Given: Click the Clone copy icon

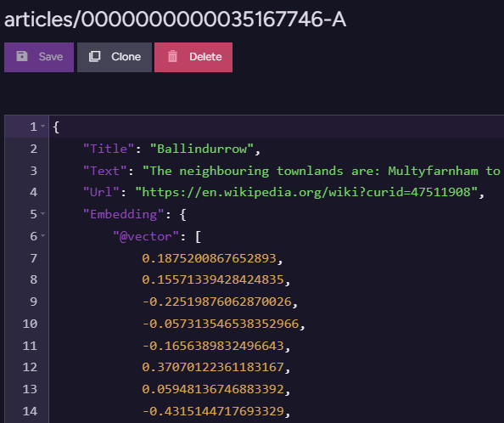Looking at the screenshot, I should click(x=94, y=56).
